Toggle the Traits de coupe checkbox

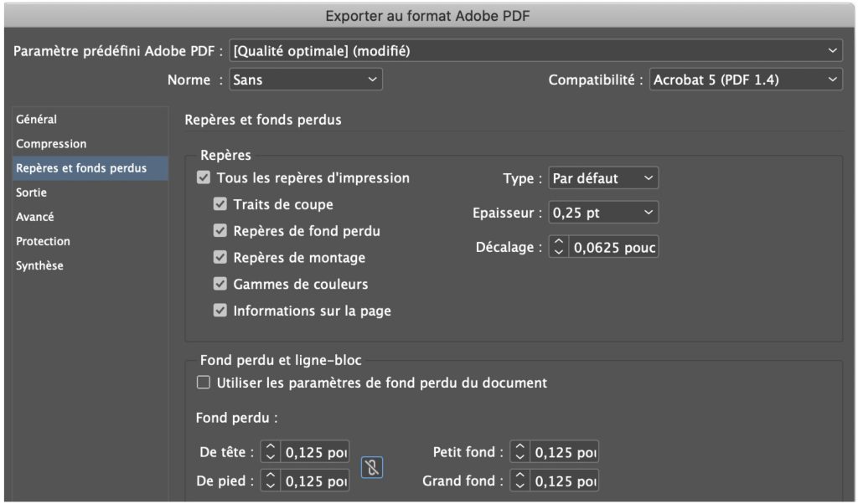point(220,204)
